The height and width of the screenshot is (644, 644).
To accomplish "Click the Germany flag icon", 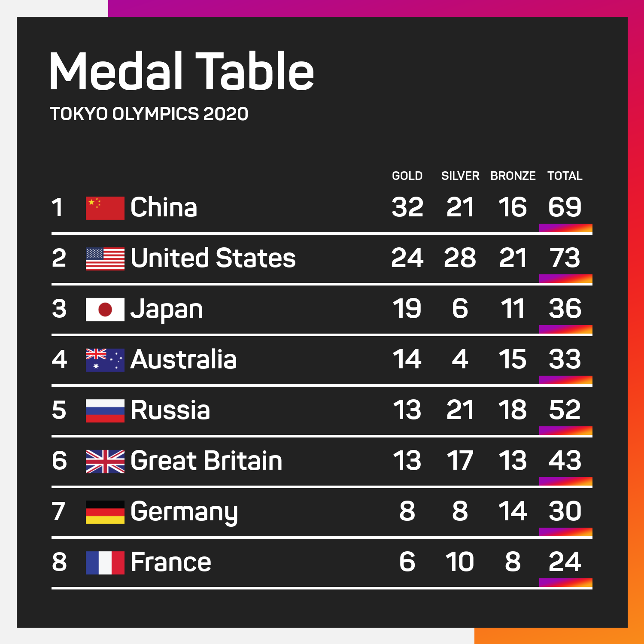I will tap(105, 512).
